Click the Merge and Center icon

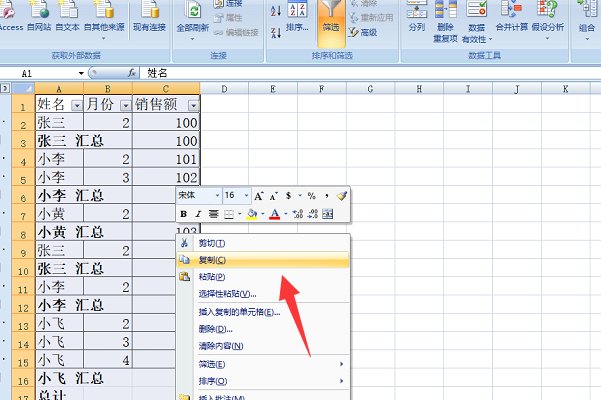(328, 214)
